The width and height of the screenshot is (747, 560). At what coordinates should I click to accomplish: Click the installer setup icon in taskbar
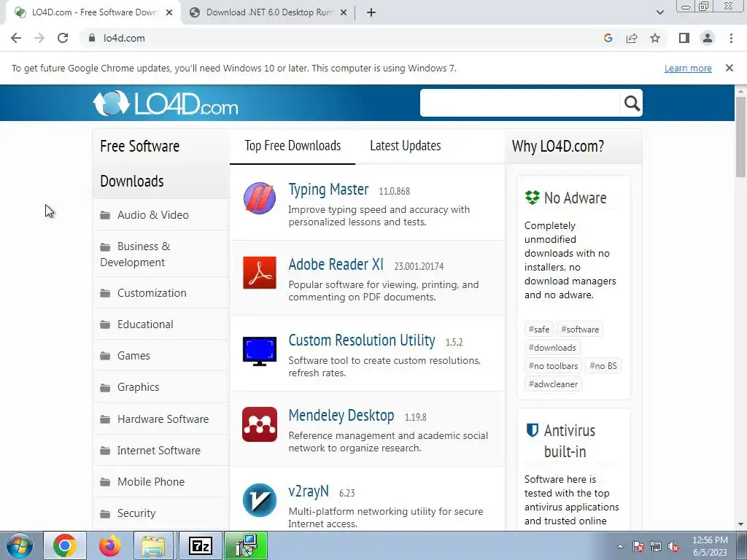point(246,545)
